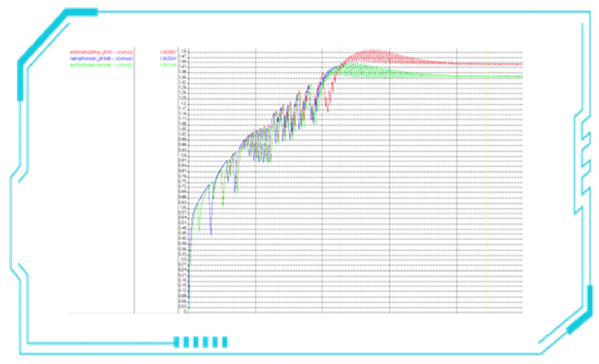Select the red signal name in legend
599x364 pixels.
[x=99, y=51]
